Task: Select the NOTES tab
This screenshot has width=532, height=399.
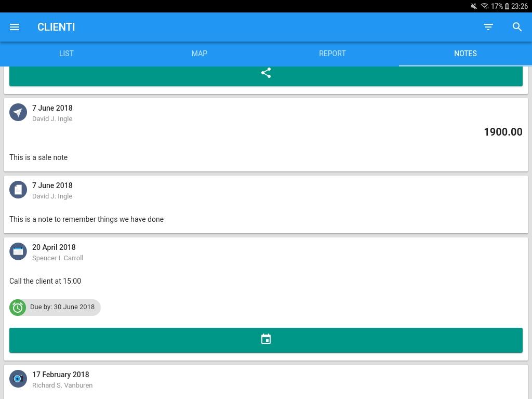Action: point(465,54)
